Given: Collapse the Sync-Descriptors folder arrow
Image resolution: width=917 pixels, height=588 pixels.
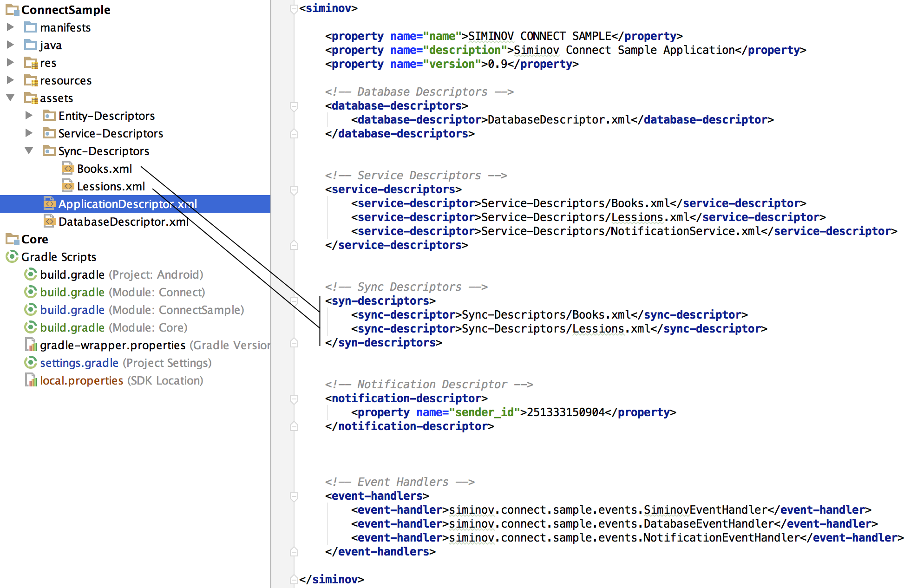Looking at the screenshot, I should point(29,150).
